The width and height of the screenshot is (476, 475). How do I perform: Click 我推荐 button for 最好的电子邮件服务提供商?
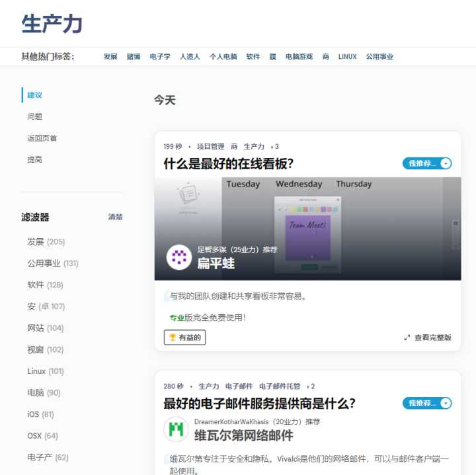[427, 404]
